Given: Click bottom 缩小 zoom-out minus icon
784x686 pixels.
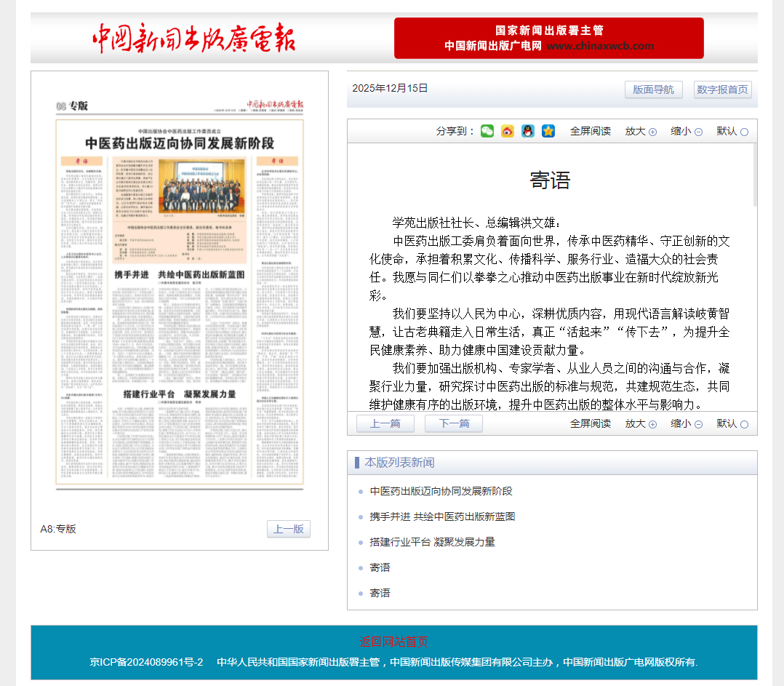Looking at the screenshot, I should 698,424.
